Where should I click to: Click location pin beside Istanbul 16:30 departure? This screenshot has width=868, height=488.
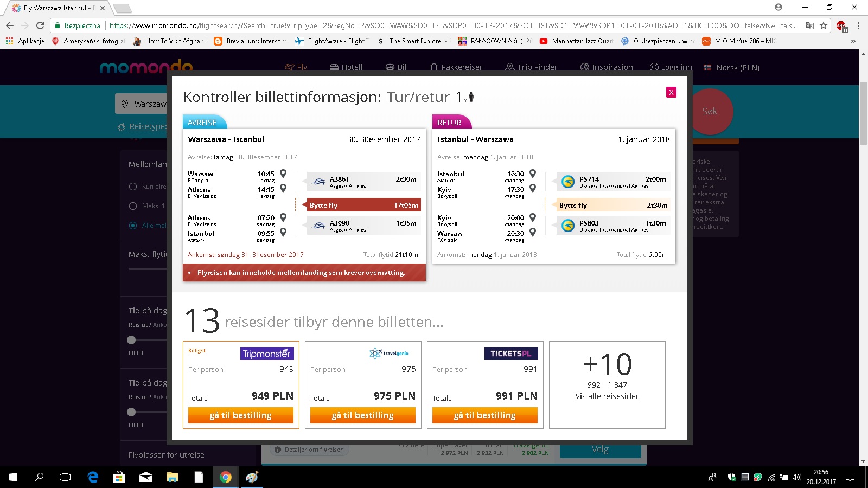click(x=533, y=174)
